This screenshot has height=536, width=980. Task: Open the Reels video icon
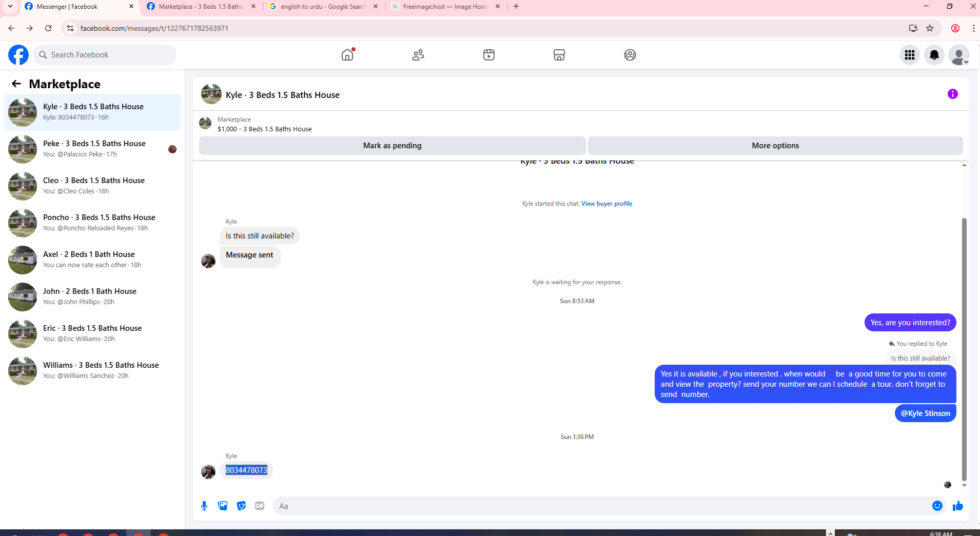(x=489, y=55)
